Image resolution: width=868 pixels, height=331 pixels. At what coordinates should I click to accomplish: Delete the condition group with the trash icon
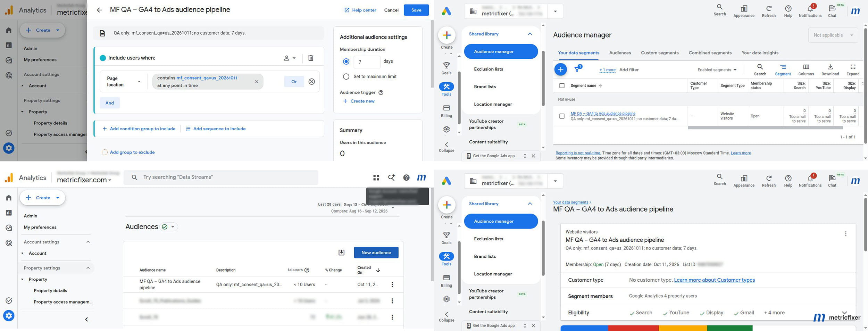311,58
